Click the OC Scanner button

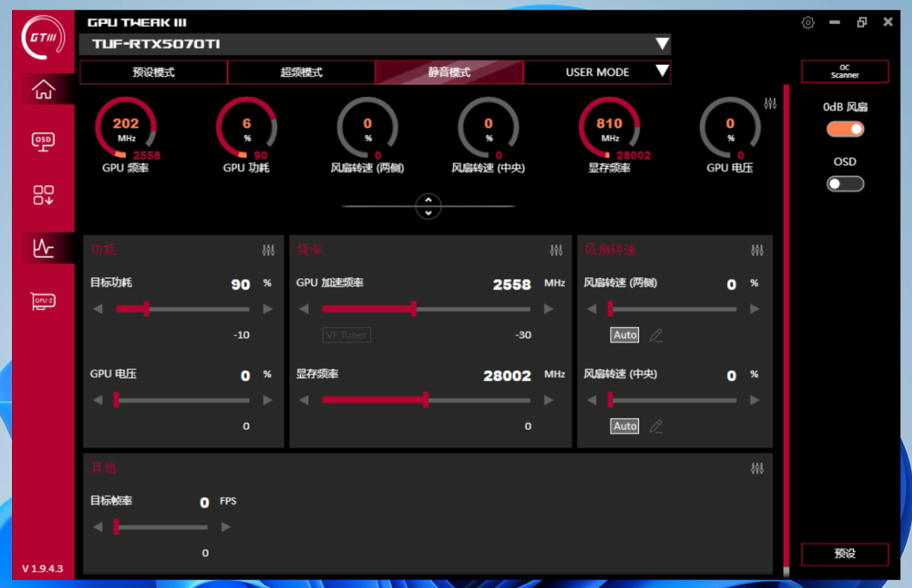pos(845,72)
